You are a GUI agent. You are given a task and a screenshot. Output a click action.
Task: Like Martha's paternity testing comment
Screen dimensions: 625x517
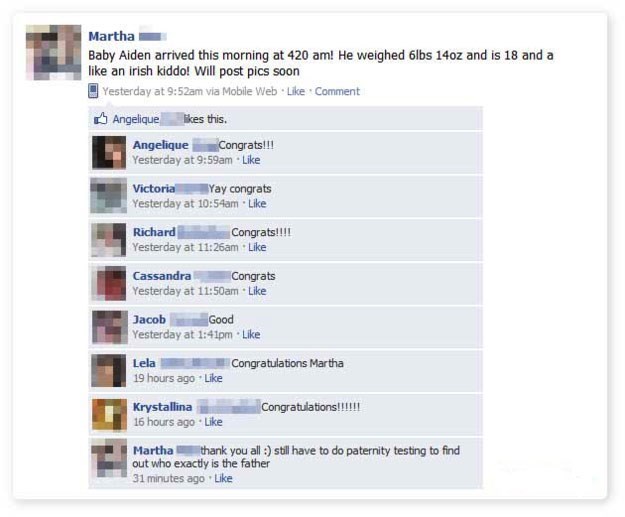click(x=223, y=478)
